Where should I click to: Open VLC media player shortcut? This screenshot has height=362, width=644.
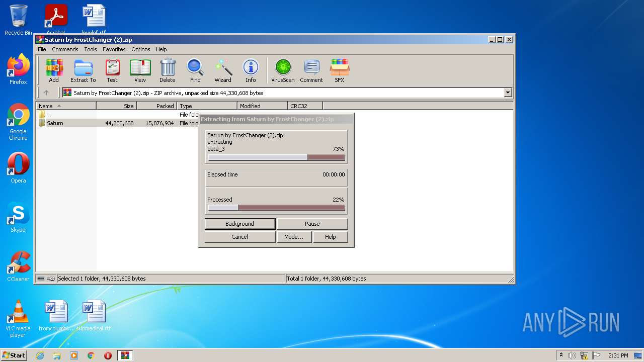click(x=18, y=319)
